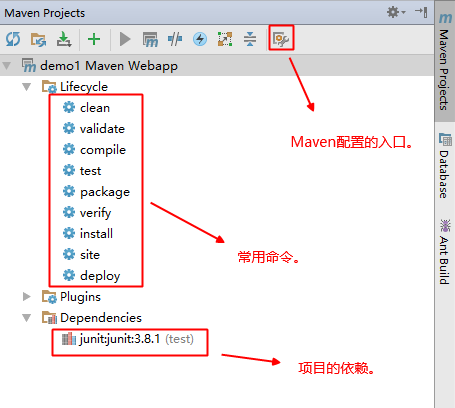Screen dimensions: 455x408
Task: Click the Maven Projects side tab
Action: 445,62
